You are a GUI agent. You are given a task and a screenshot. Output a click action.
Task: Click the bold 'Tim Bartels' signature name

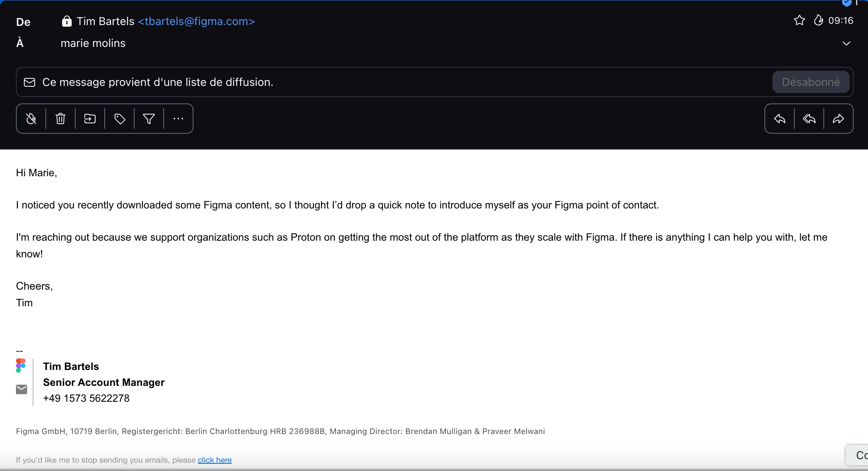click(x=71, y=366)
